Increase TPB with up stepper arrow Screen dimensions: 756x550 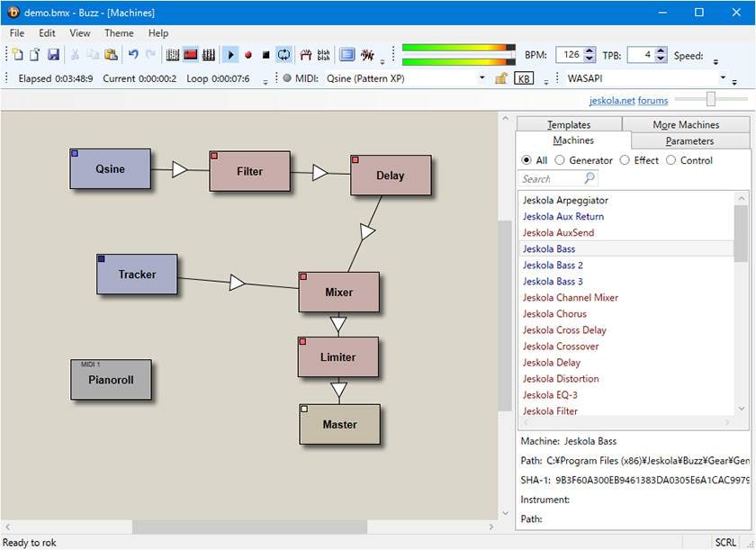pyautogui.click(x=661, y=51)
